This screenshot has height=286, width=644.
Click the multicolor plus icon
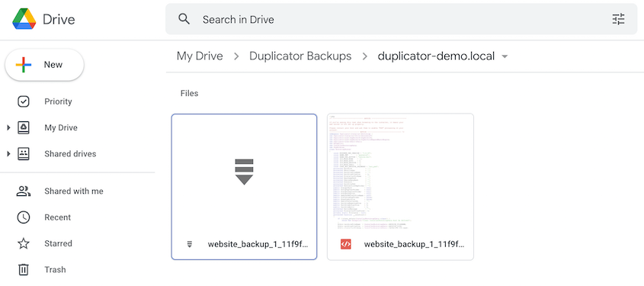pyautogui.click(x=24, y=65)
